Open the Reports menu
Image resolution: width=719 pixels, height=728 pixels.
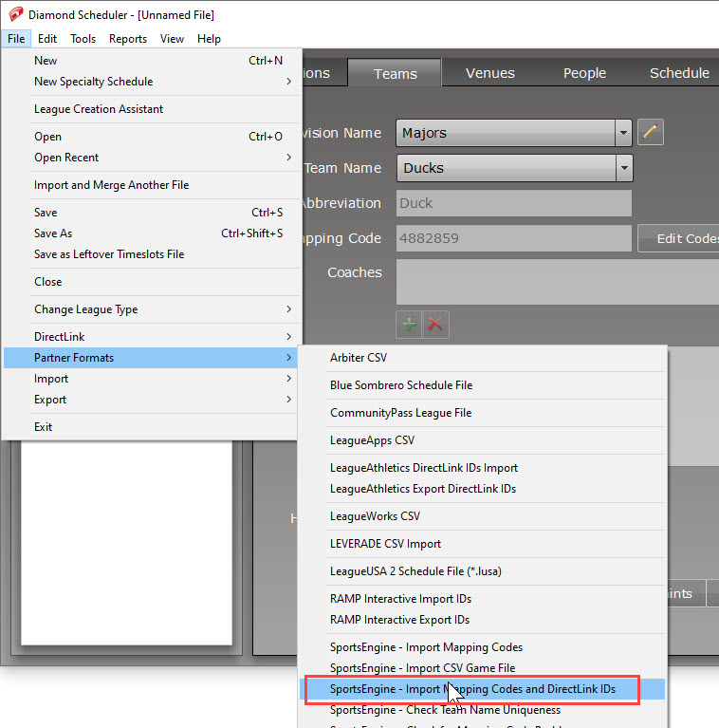[128, 39]
